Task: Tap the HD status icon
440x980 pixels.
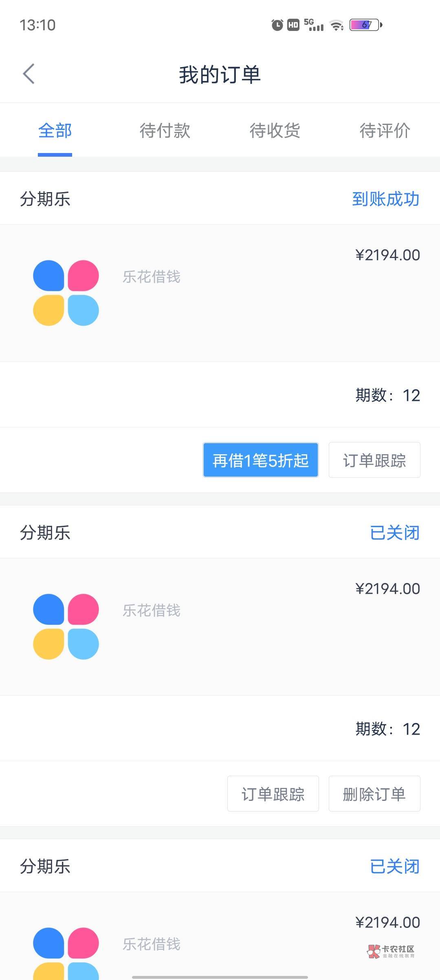Action: (x=293, y=25)
